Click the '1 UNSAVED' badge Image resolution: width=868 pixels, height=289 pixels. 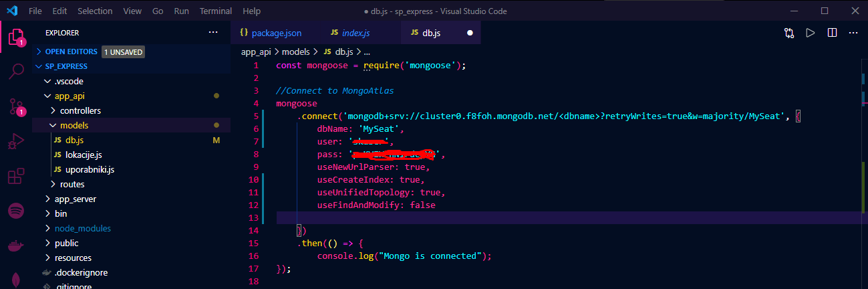click(x=123, y=52)
